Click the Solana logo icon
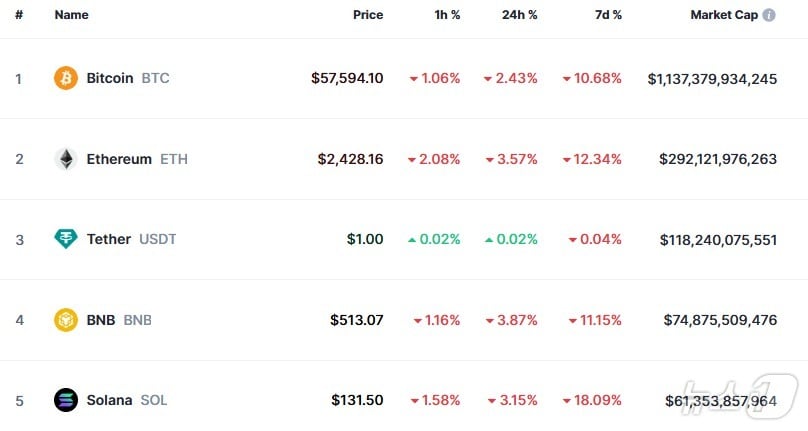 pyautogui.click(x=66, y=400)
